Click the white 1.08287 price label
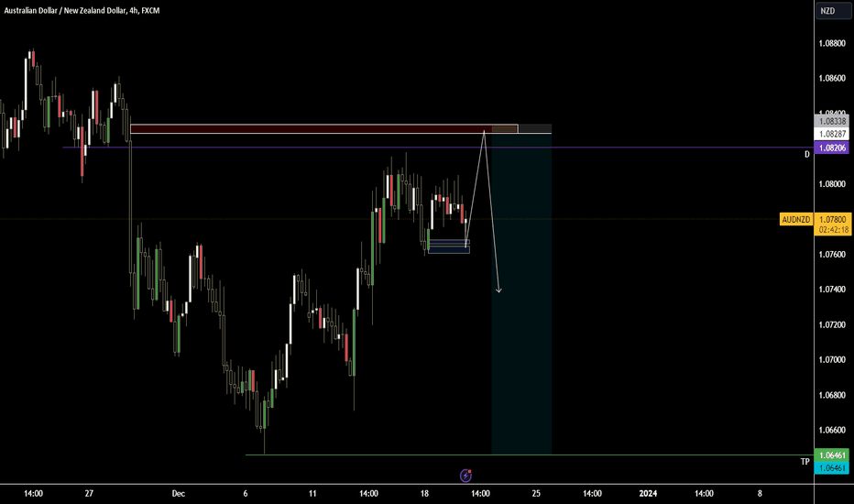This screenshot has height=504, width=854. (832, 134)
